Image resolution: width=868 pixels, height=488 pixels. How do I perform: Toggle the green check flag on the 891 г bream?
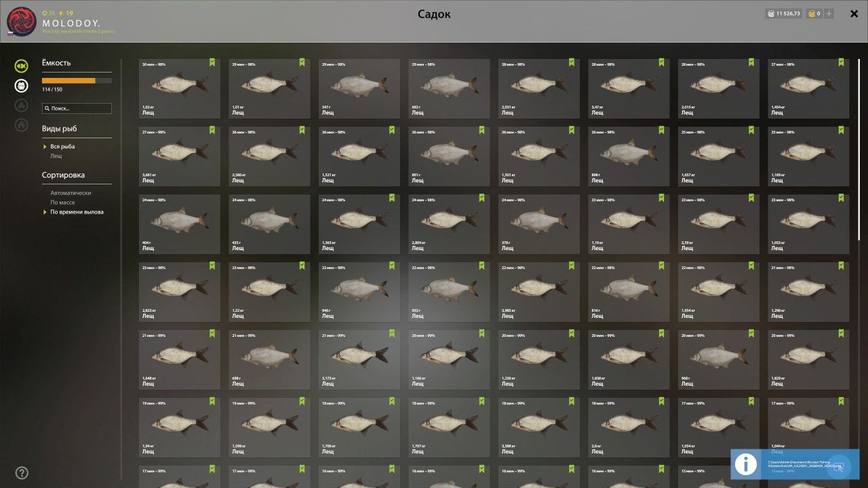[481, 130]
